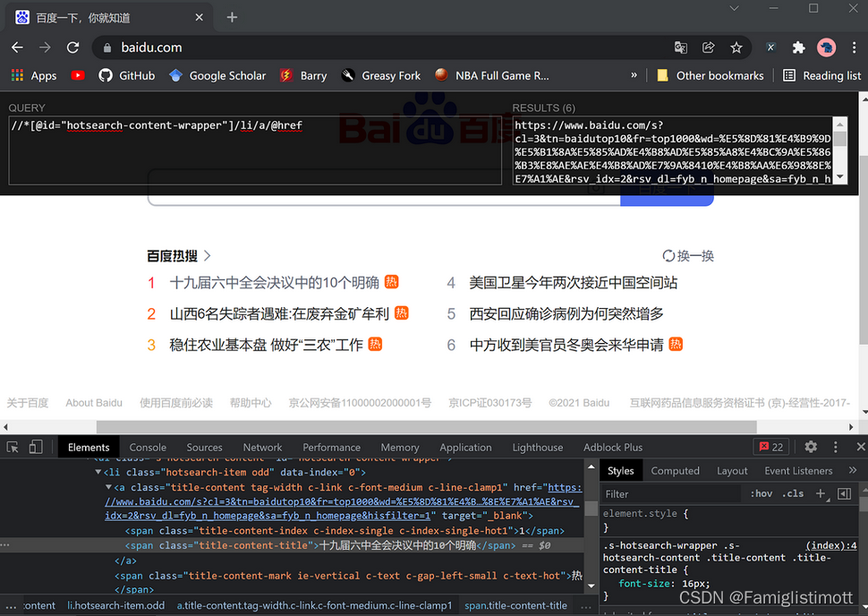Reload the page using the refresh icon

click(73, 47)
